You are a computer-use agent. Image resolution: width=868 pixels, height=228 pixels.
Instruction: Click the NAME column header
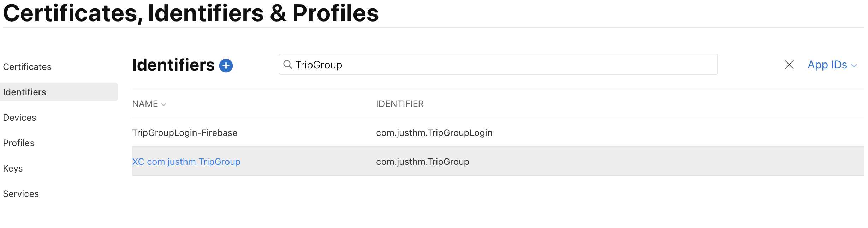[x=145, y=104]
